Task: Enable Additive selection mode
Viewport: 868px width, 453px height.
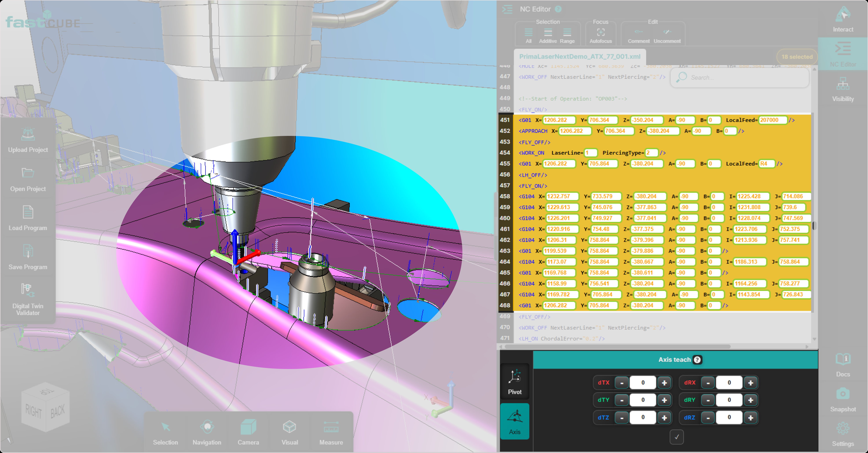Action: pos(548,36)
